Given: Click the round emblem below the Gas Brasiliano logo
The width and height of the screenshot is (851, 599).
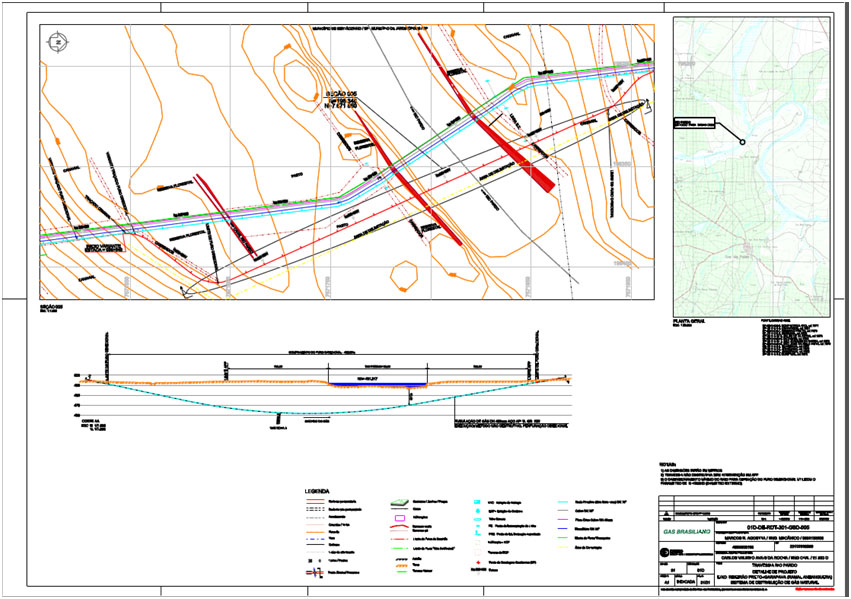Looking at the screenshot, I should tap(665, 550).
